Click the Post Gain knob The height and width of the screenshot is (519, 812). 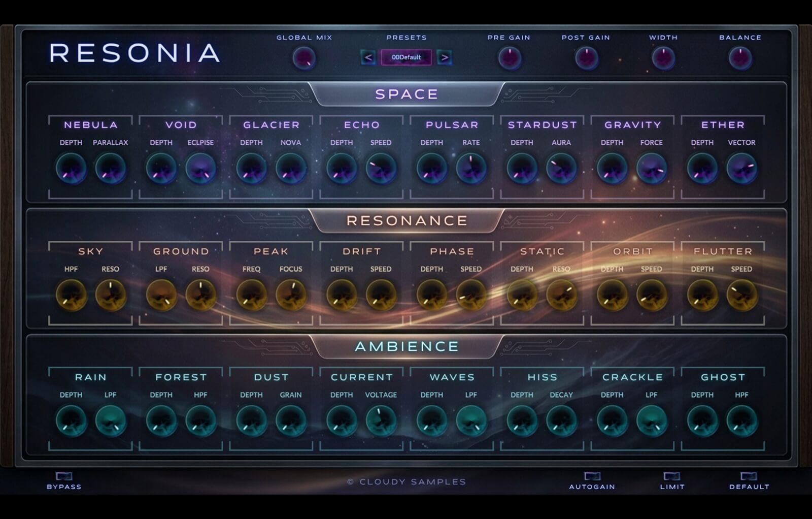[586, 58]
